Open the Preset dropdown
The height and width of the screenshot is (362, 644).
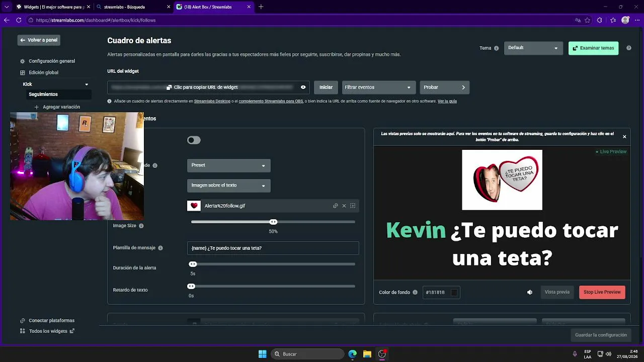(229, 165)
